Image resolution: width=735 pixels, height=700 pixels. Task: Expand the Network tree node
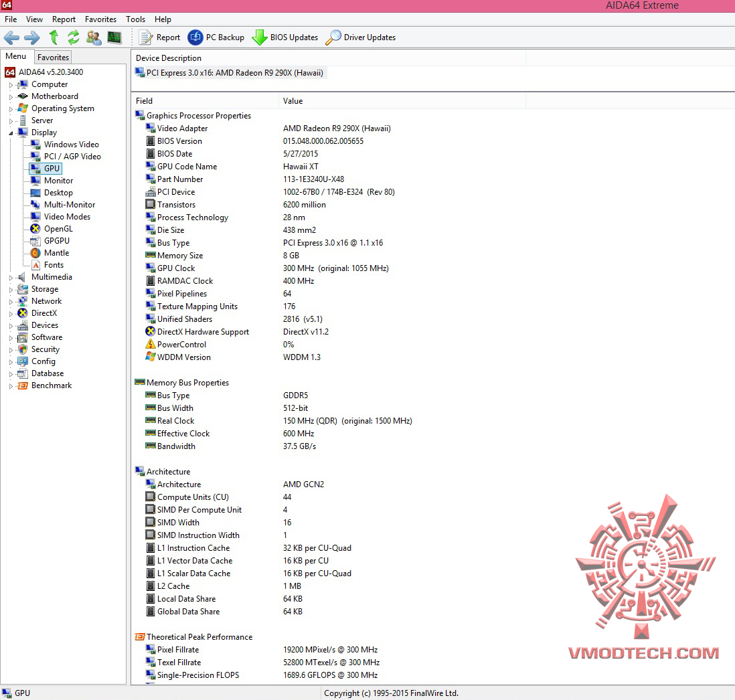pos(11,302)
